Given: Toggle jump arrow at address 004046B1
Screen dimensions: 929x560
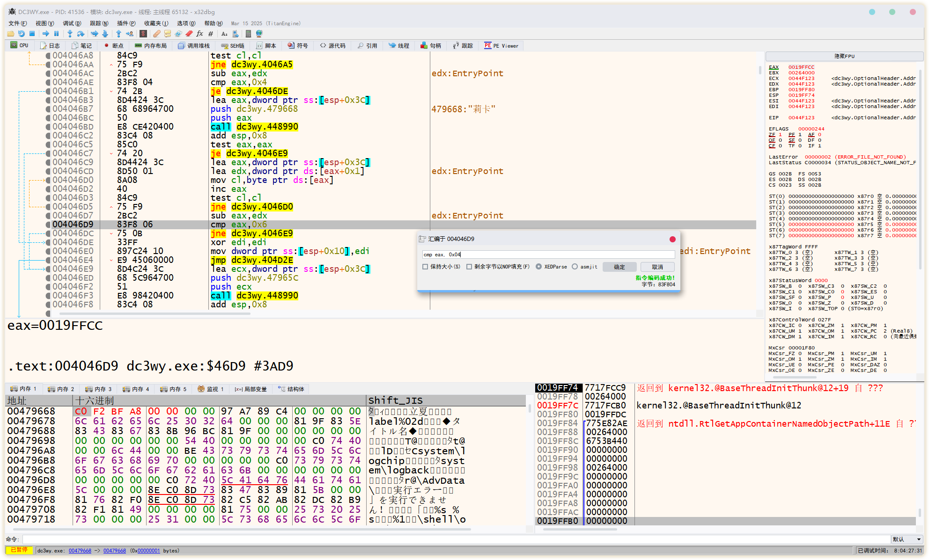Looking at the screenshot, I should click(111, 91).
